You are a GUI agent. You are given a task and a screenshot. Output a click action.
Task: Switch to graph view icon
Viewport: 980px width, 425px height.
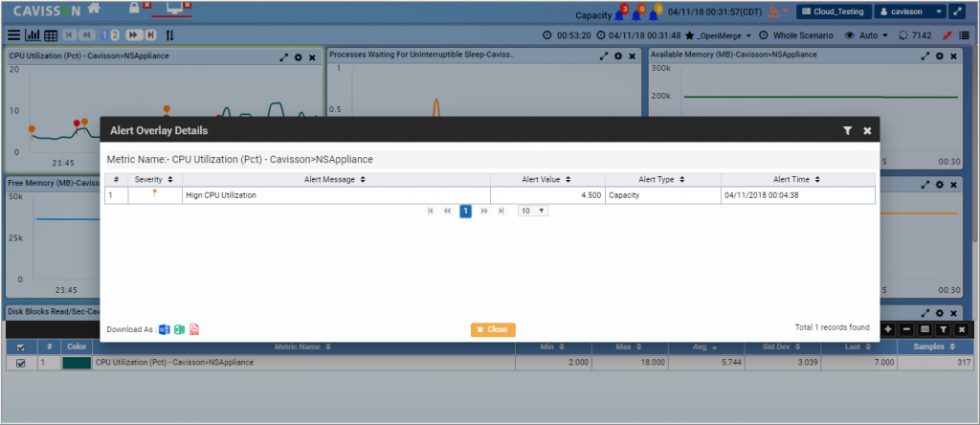(33, 35)
